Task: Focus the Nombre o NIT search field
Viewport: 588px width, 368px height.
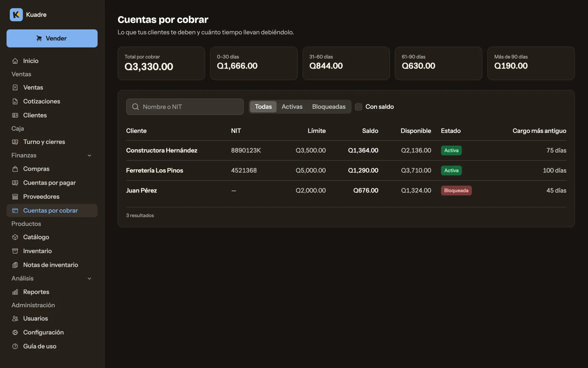Action: coord(185,107)
